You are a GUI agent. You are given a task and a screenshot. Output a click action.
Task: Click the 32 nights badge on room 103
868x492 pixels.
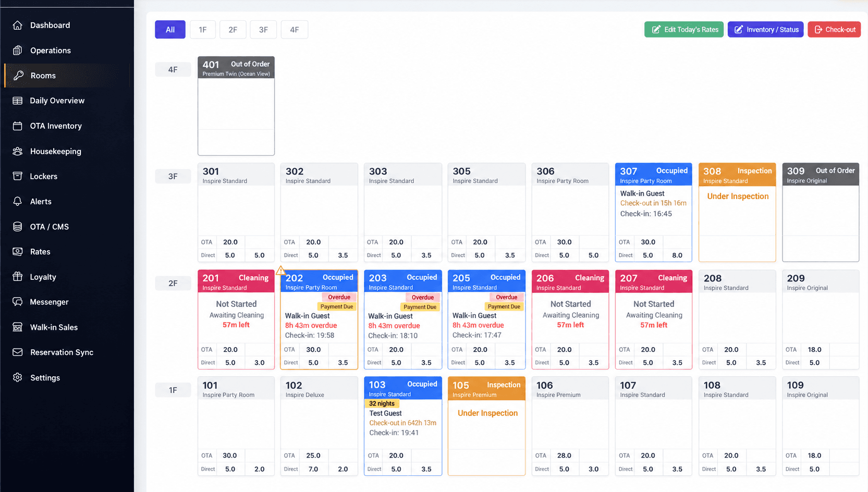382,404
